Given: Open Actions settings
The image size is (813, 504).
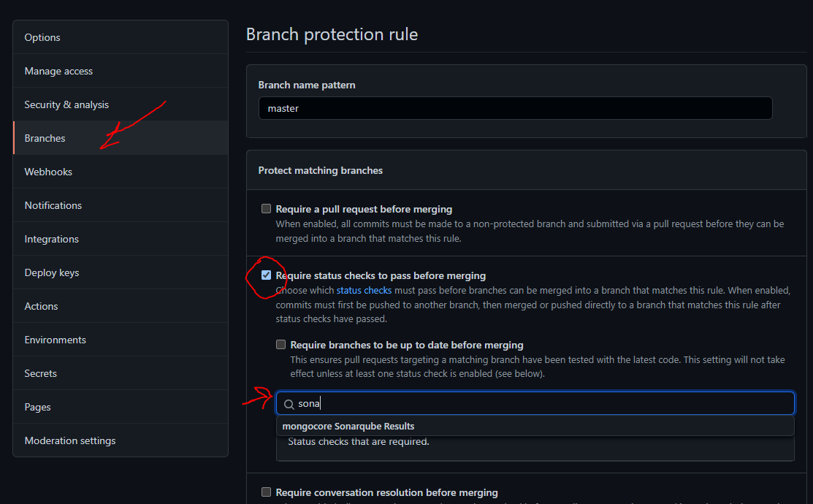Looking at the screenshot, I should 42,306.
